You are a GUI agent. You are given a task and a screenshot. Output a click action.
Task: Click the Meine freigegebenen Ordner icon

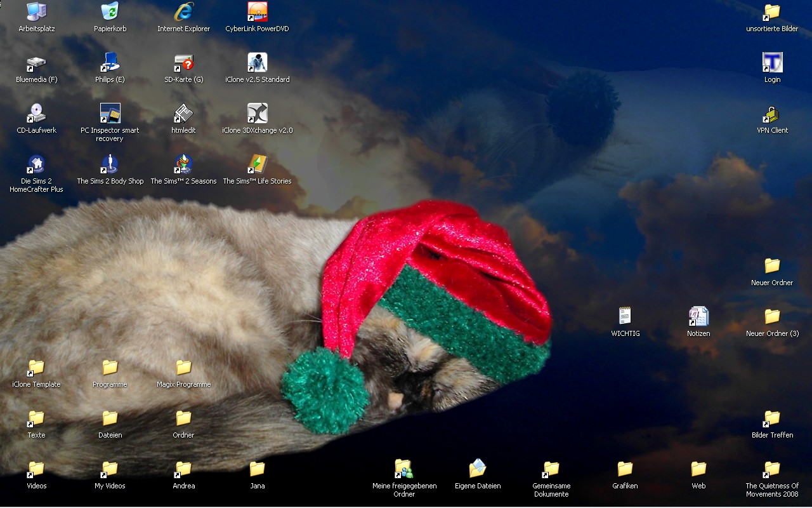coord(404,469)
